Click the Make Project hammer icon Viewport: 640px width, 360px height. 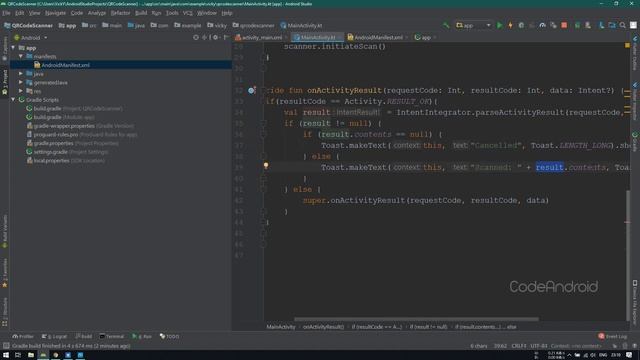446,25
